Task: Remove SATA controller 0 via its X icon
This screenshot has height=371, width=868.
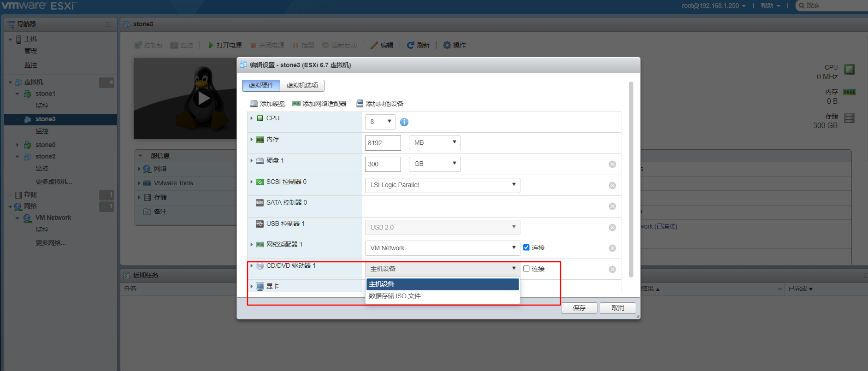Action: [x=612, y=206]
